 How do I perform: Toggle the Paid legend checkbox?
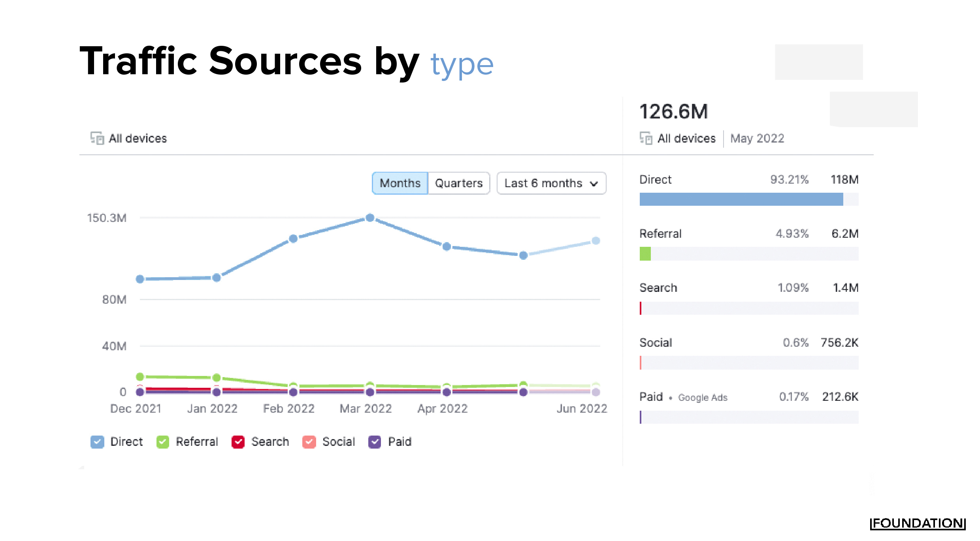click(x=375, y=442)
